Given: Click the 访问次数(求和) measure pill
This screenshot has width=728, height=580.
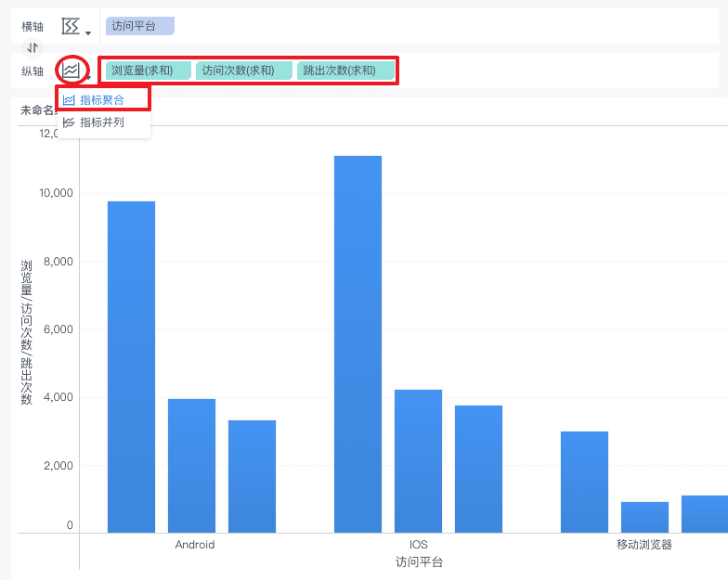Looking at the screenshot, I should (x=244, y=71).
